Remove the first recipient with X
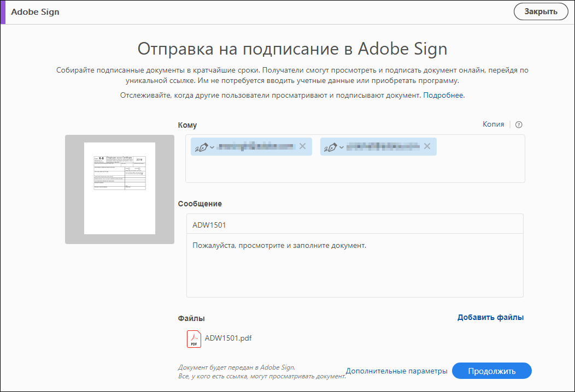 tap(302, 146)
